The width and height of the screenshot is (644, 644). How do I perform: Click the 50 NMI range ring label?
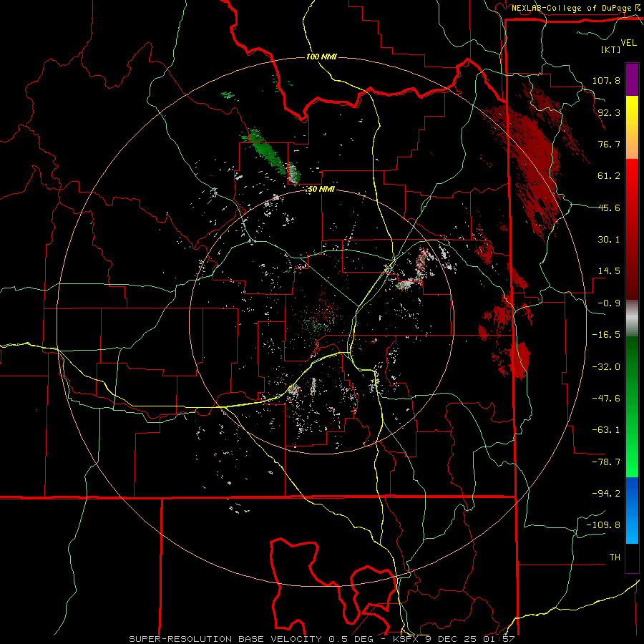pyautogui.click(x=321, y=190)
